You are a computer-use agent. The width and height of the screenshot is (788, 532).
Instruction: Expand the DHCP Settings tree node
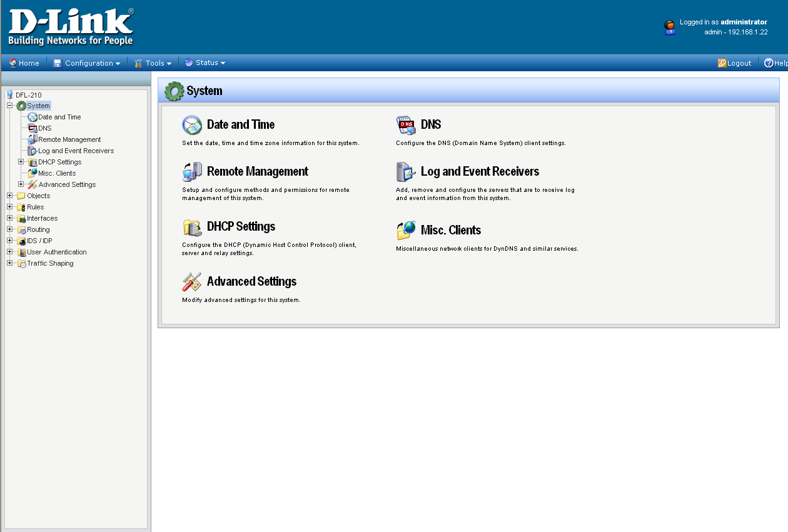21,162
